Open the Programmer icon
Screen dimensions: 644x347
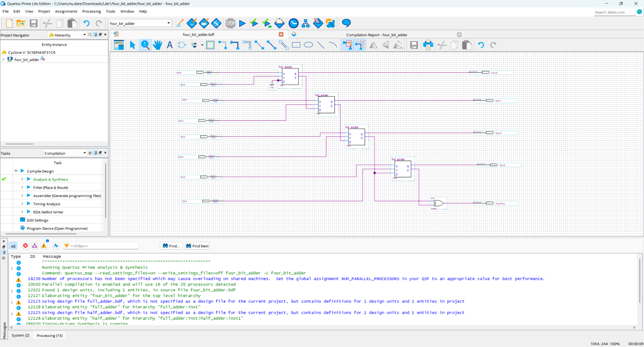tap(318, 23)
